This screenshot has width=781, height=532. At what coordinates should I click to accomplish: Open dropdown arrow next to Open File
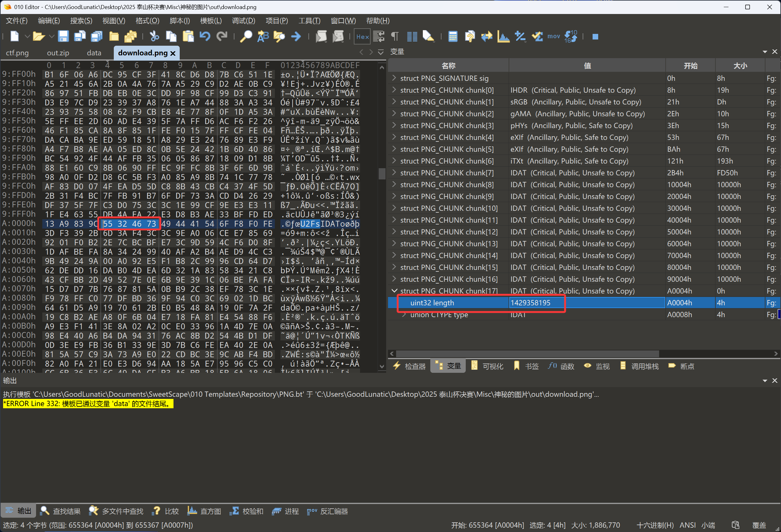point(51,36)
